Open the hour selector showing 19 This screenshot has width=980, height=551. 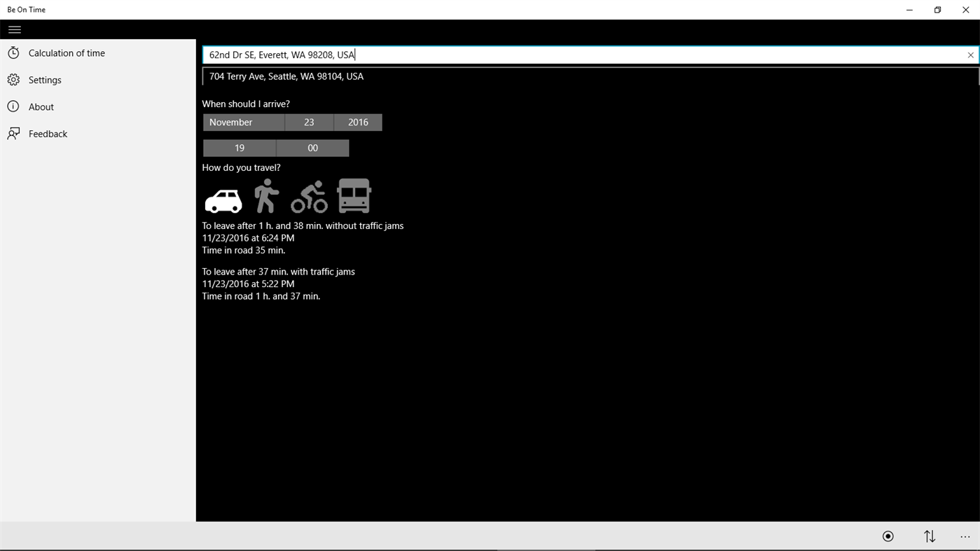(x=239, y=148)
